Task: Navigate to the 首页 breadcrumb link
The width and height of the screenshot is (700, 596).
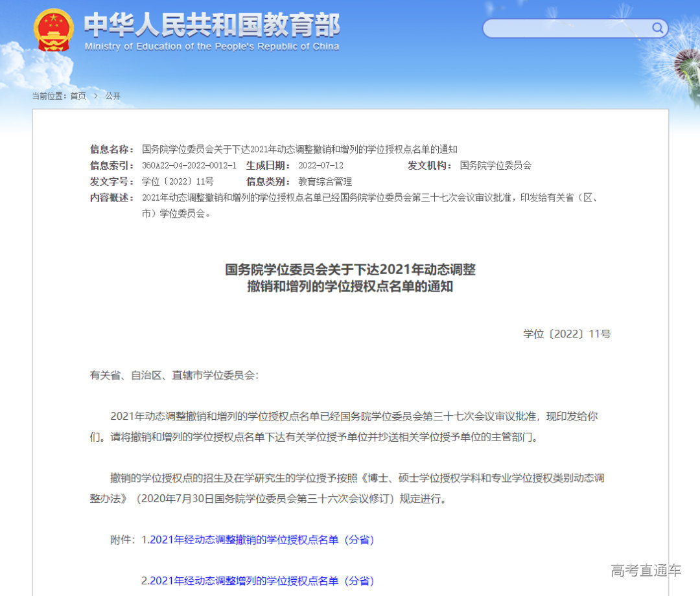Action: click(x=79, y=95)
